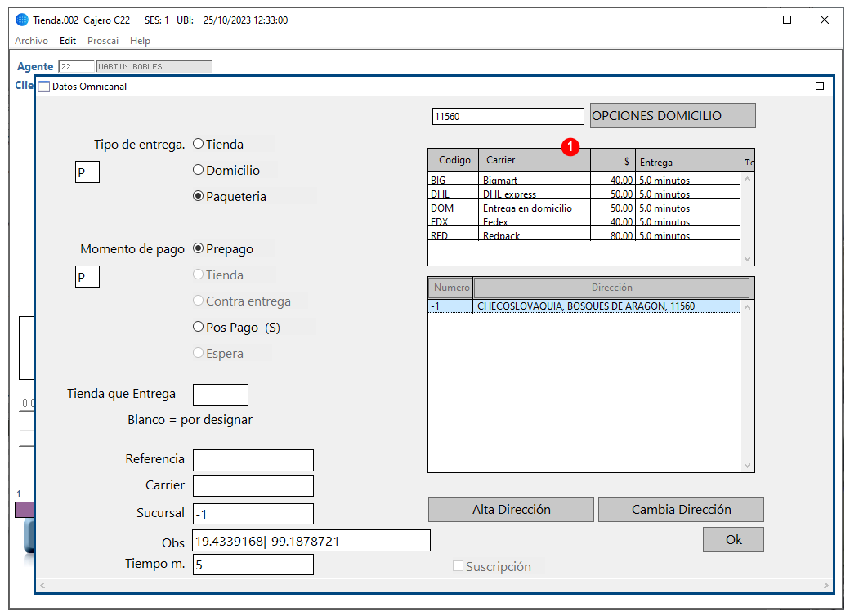Viewport: 850px width, 616px height.
Task: Select the Contra entrega payment option
Action: (199, 301)
